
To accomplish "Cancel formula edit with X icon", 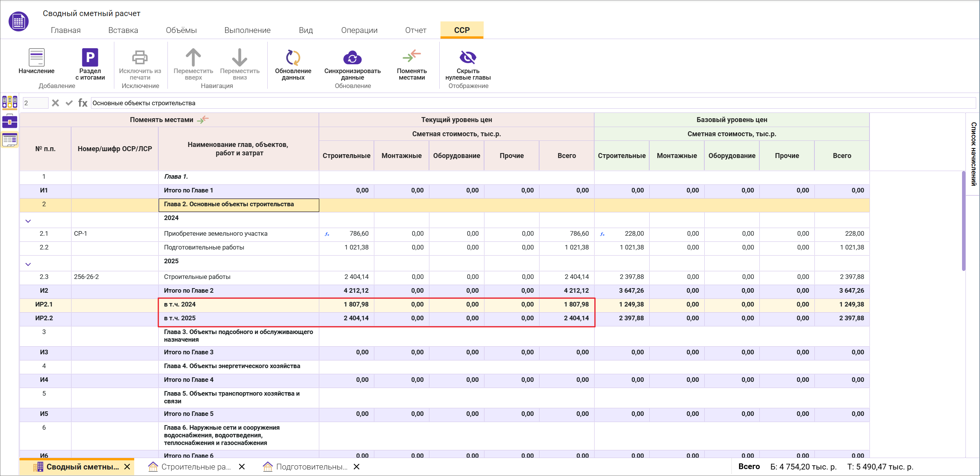I will [x=55, y=103].
